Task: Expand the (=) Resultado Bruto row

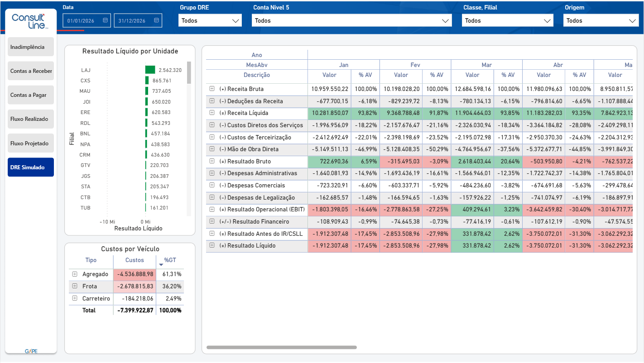Action: click(211, 161)
